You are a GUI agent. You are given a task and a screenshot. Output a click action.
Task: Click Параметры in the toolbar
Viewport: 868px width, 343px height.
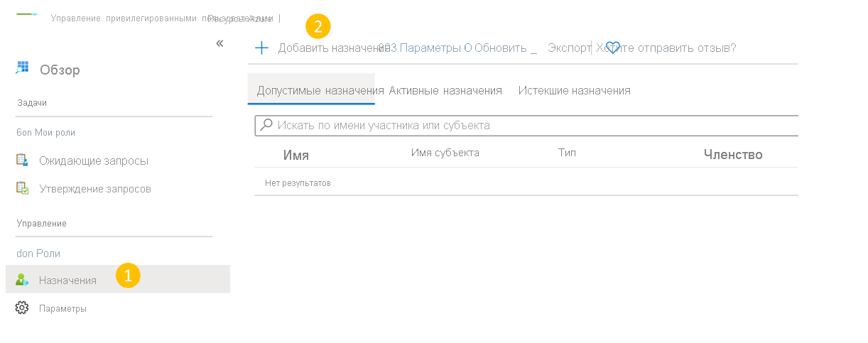430,48
